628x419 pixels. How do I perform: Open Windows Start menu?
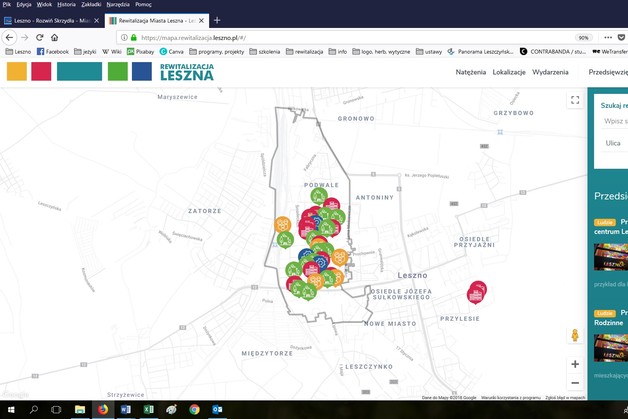pyautogui.click(x=11, y=409)
